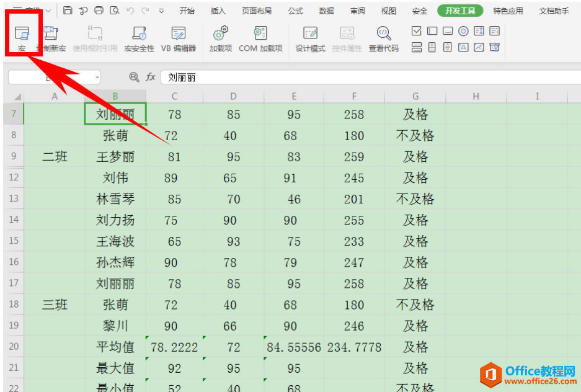
Task: Insert a combo box control
Action: [494, 31]
